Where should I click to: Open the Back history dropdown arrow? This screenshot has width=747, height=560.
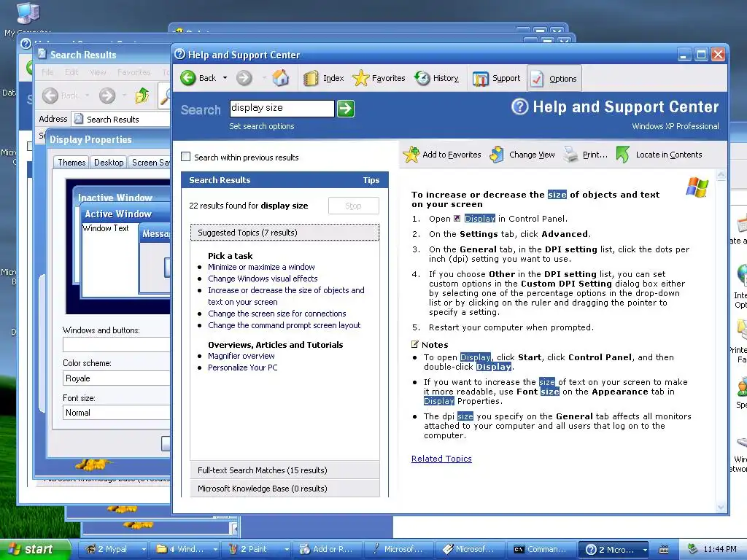(225, 77)
